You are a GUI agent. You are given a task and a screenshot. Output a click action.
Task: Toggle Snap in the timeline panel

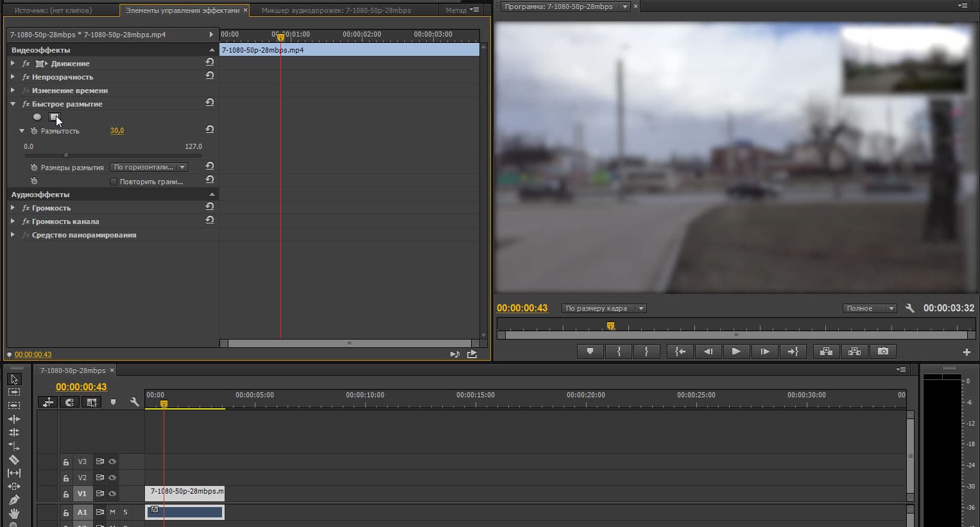(x=70, y=402)
